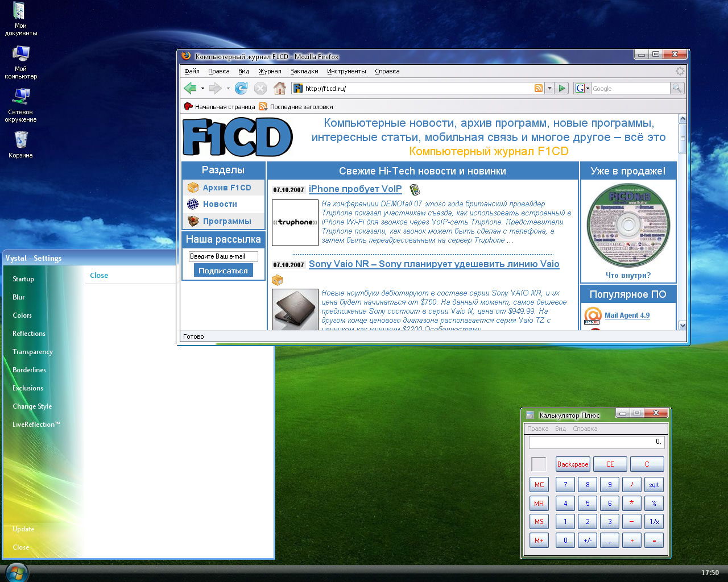Image resolution: width=728 pixels, height=582 pixels.
Task: Open Reflections settings in Vystal
Action: coord(29,334)
